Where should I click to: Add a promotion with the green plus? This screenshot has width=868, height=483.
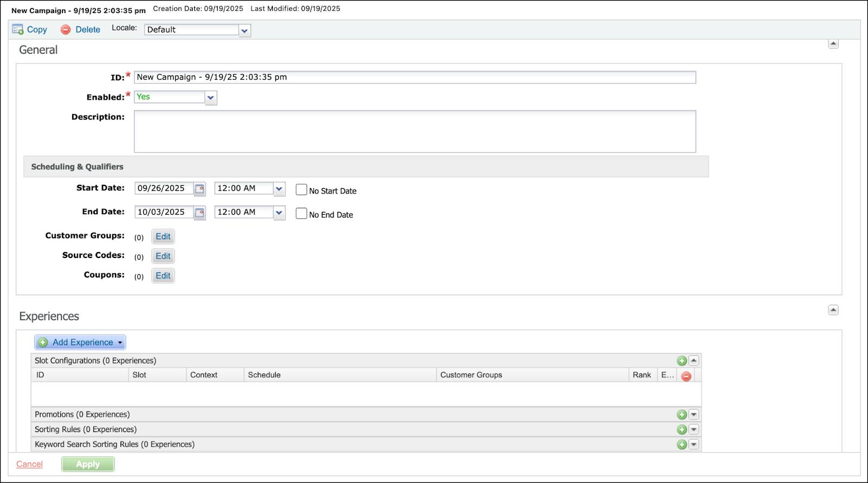pyautogui.click(x=682, y=415)
